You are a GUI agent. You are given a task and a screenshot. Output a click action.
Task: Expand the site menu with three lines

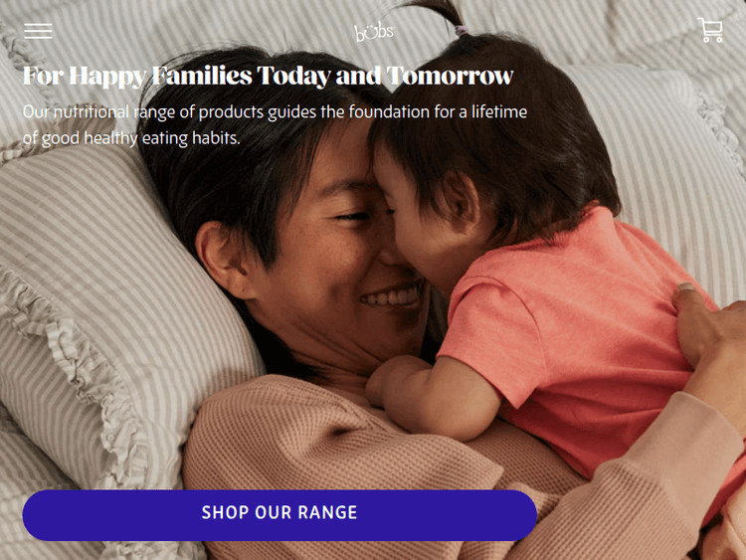(x=38, y=32)
